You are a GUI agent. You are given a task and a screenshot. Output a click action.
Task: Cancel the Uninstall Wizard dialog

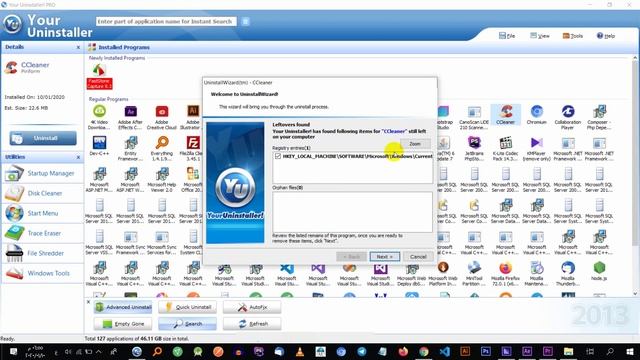pyautogui.click(x=418, y=256)
